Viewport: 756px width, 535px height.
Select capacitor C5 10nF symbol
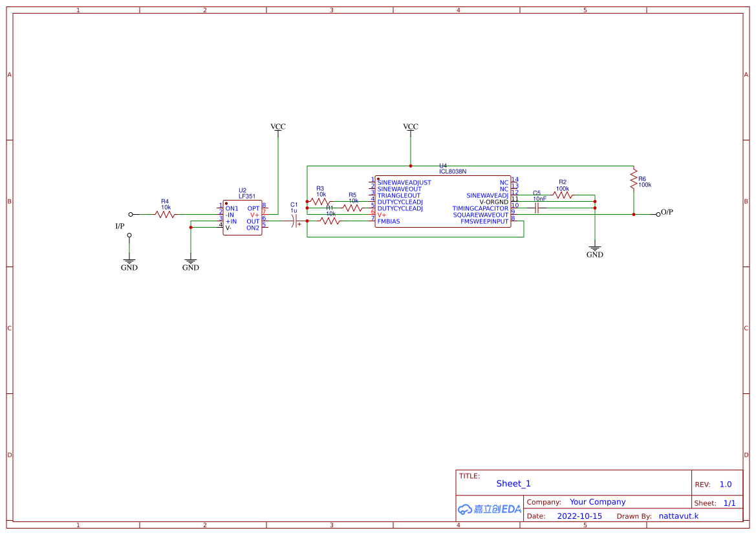537,208
